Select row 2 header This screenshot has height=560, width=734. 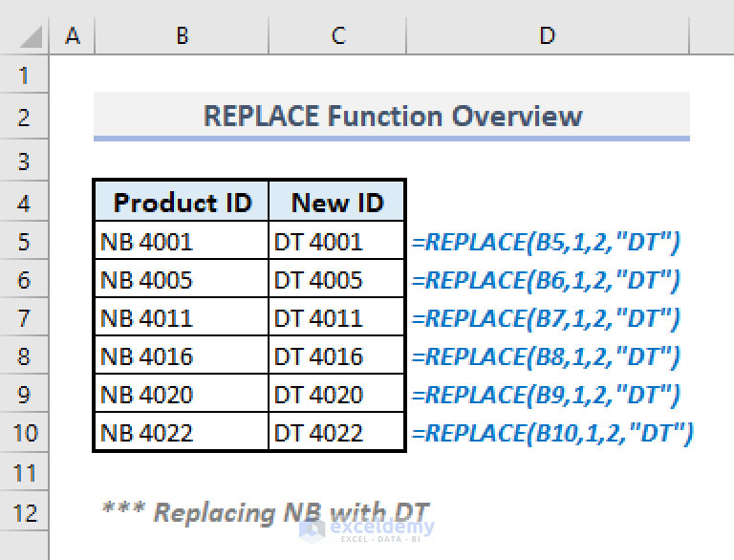[x=24, y=117]
